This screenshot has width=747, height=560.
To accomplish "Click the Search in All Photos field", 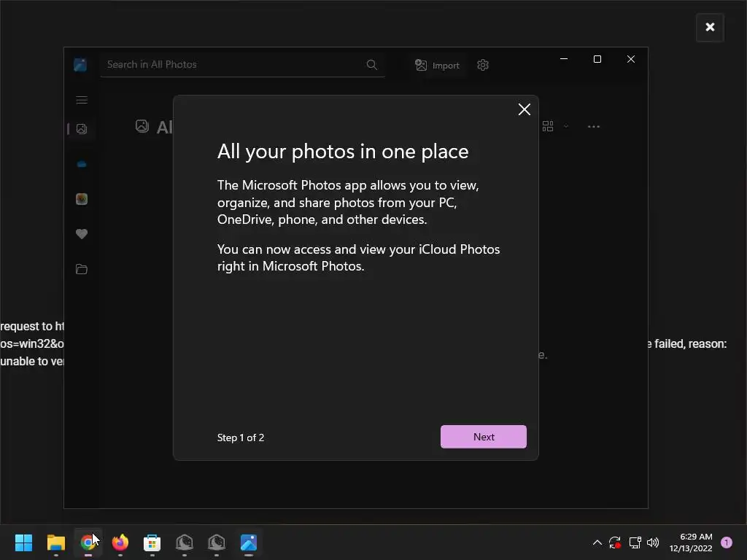I will point(242,65).
